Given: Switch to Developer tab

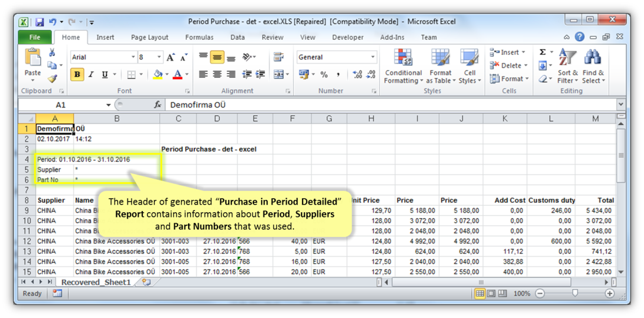Looking at the screenshot, I should click(348, 37).
